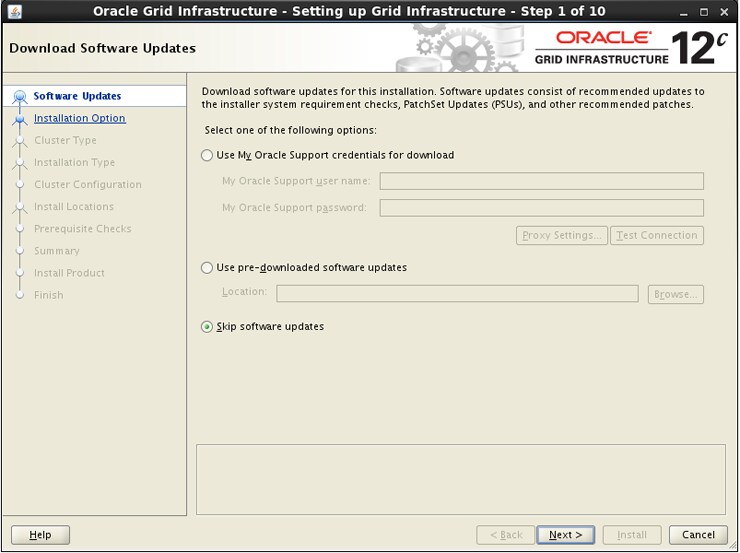740x553 pixels.
Task: Select Use My Oracle Support credentials option
Action: coord(207,155)
